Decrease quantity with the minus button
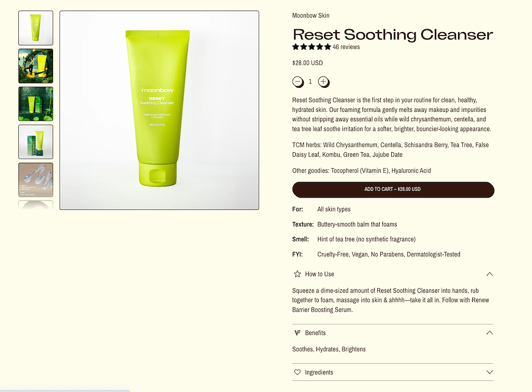 point(298,82)
